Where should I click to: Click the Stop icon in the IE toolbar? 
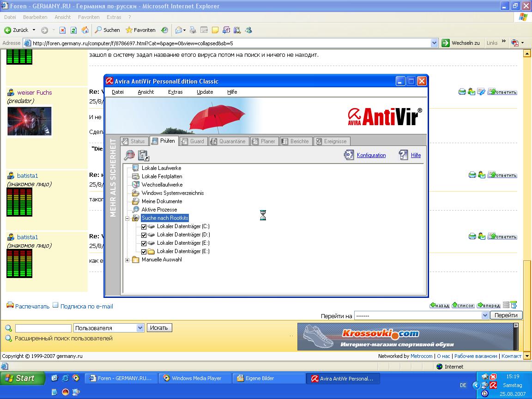coord(62,30)
